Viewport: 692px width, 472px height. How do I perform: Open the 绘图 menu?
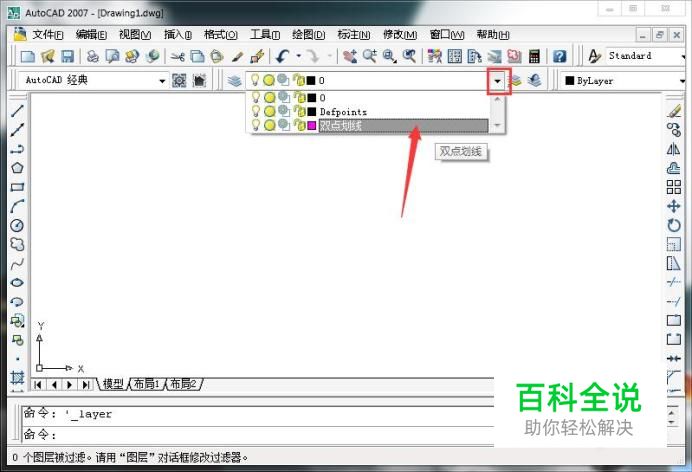(308, 34)
